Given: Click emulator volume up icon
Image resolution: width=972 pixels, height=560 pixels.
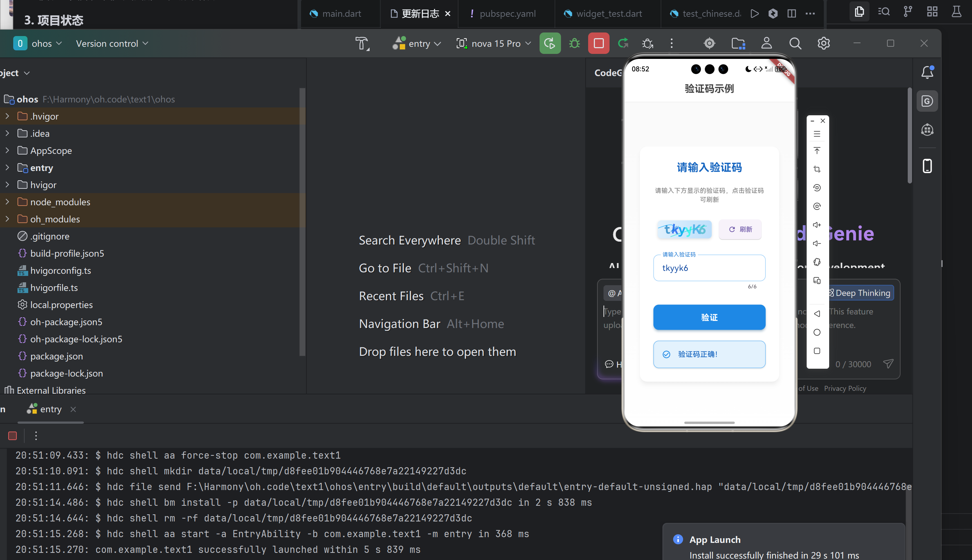Looking at the screenshot, I should point(817,225).
